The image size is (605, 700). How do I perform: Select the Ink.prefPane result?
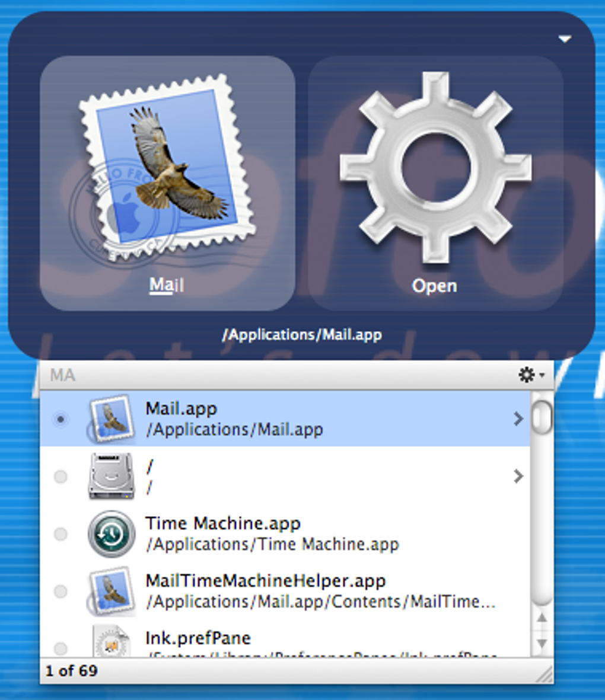(285, 638)
